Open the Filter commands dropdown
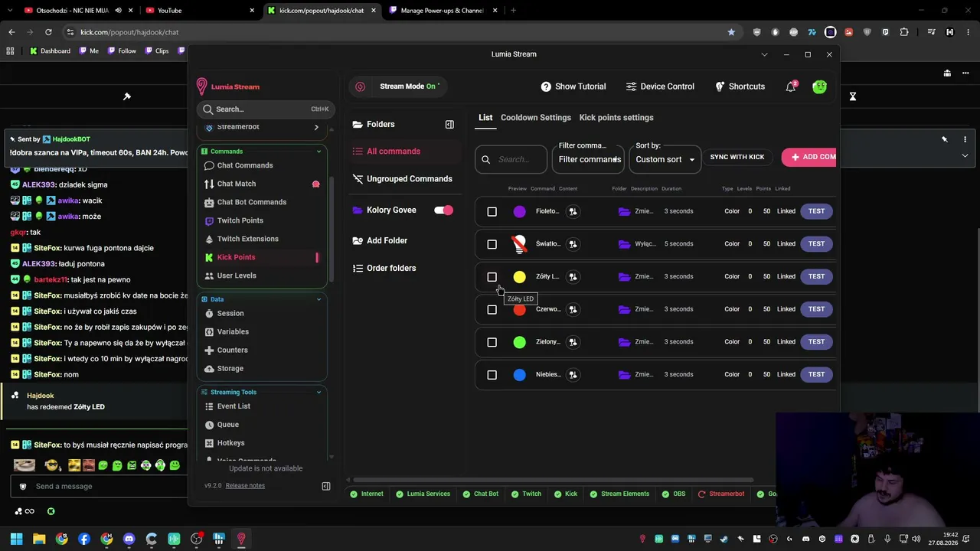The width and height of the screenshot is (980, 551). pyautogui.click(x=588, y=159)
